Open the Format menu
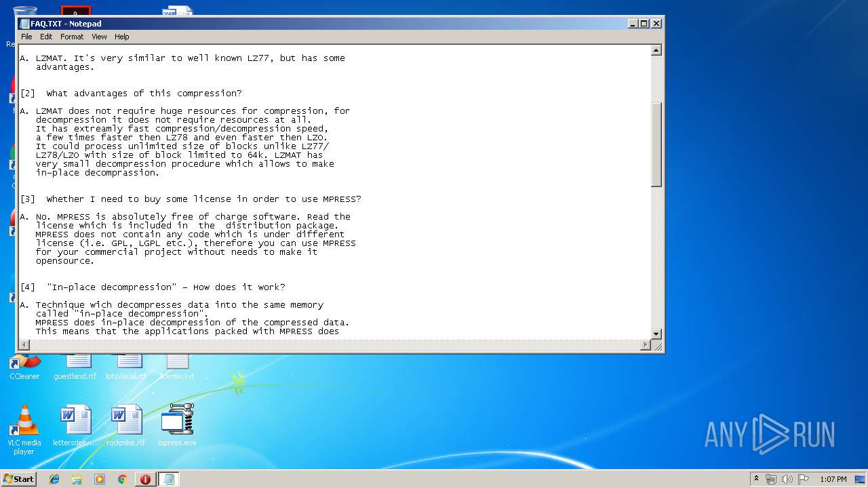 coord(72,37)
